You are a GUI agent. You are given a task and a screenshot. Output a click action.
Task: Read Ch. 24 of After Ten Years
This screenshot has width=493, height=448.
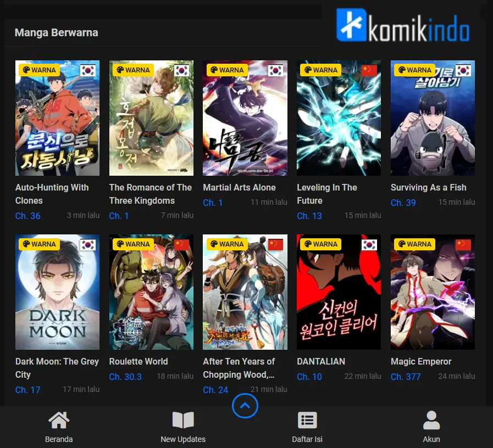pyautogui.click(x=215, y=390)
